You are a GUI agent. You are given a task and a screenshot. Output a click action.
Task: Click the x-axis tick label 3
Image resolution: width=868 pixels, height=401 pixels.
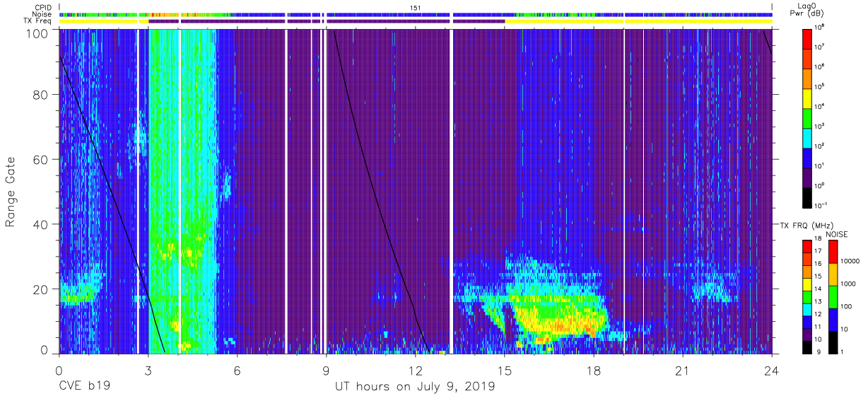148,370
